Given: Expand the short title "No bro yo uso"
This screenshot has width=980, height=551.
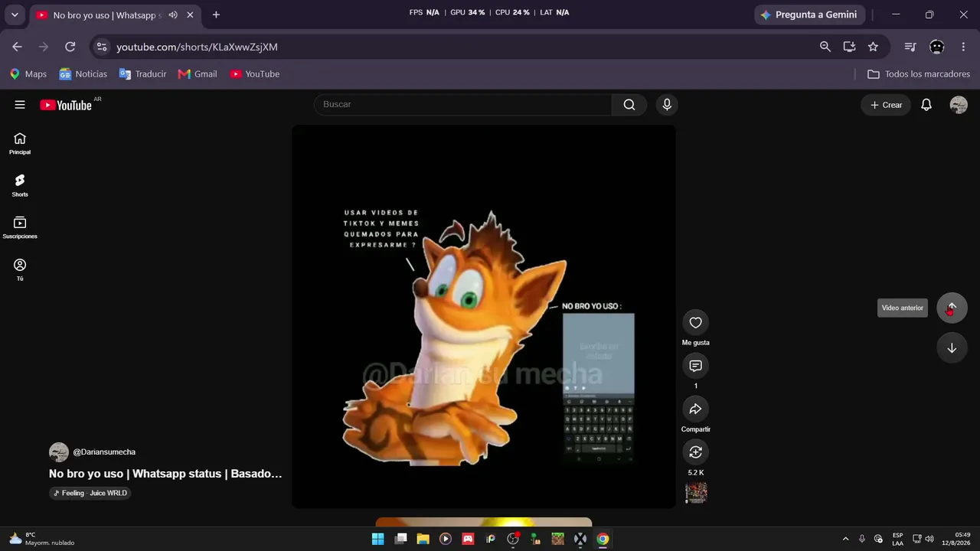Looking at the screenshot, I should coord(165,474).
